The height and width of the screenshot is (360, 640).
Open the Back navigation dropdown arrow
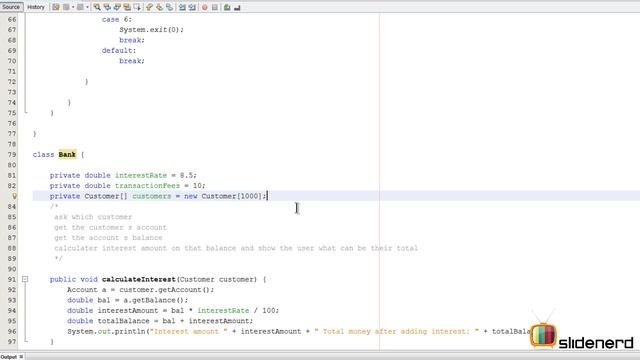(x=73, y=7)
